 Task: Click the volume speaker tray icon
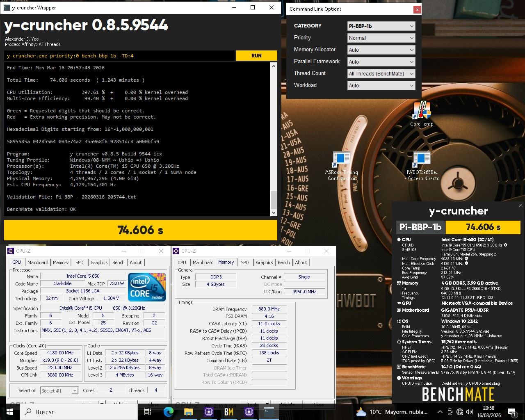click(x=470, y=412)
